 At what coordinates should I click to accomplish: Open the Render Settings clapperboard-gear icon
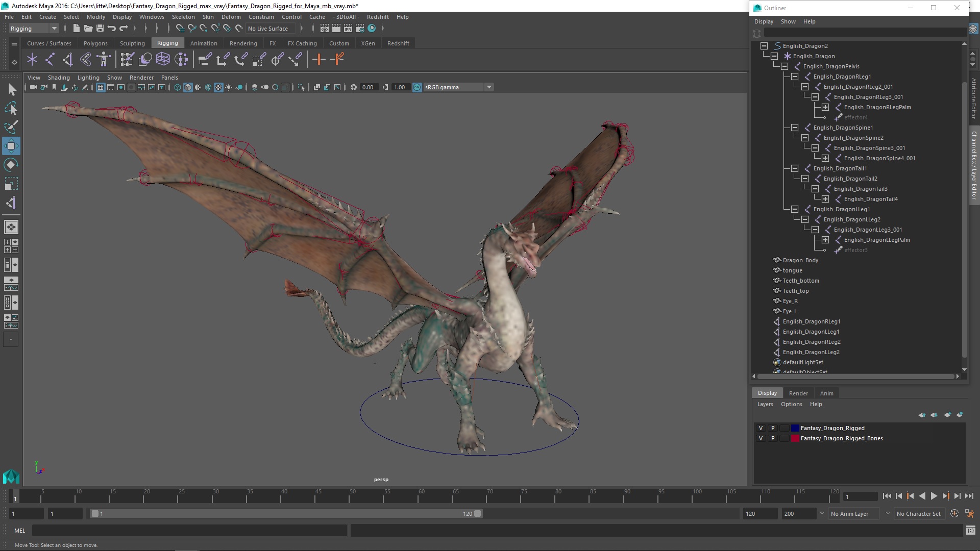(360, 29)
